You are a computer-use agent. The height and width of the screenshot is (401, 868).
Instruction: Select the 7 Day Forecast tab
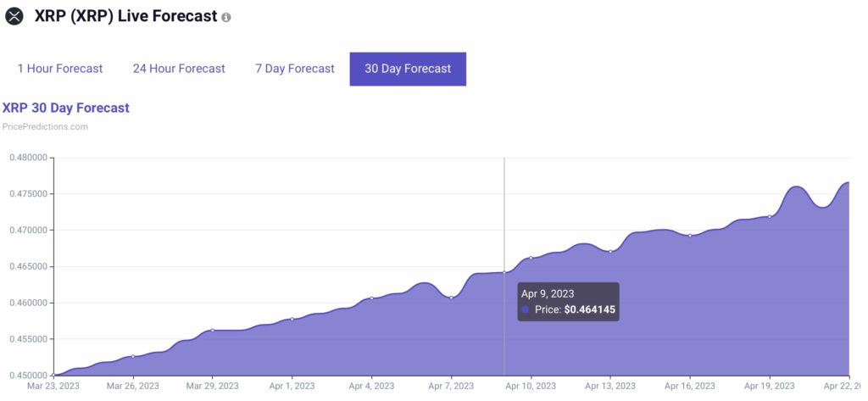coord(295,69)
